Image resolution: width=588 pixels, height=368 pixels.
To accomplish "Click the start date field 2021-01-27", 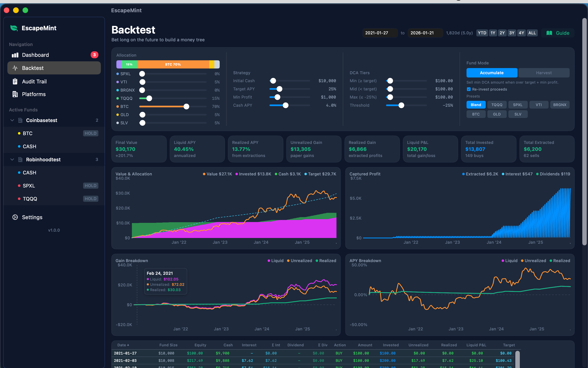I will (x=380, y=33).
